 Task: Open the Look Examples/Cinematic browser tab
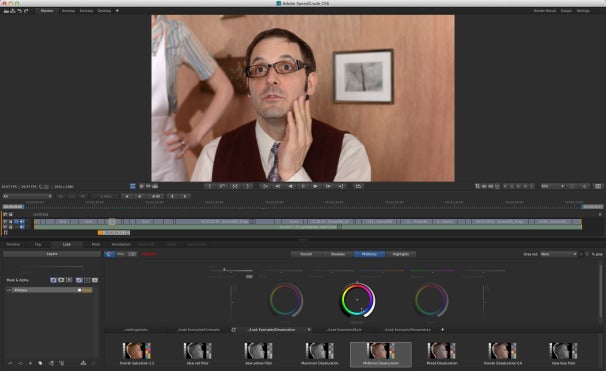[199, 330]
